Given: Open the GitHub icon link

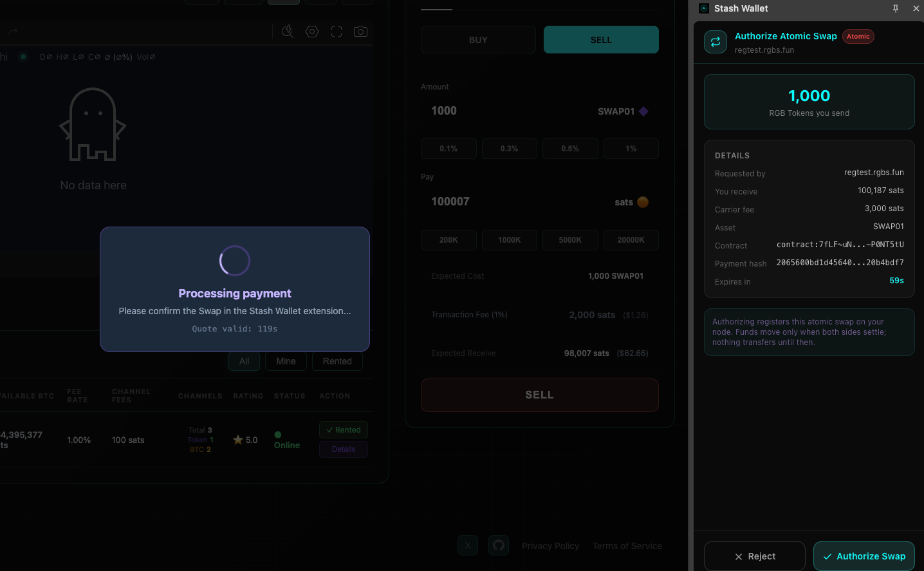Looking at the screenshot, I should 499,545.
